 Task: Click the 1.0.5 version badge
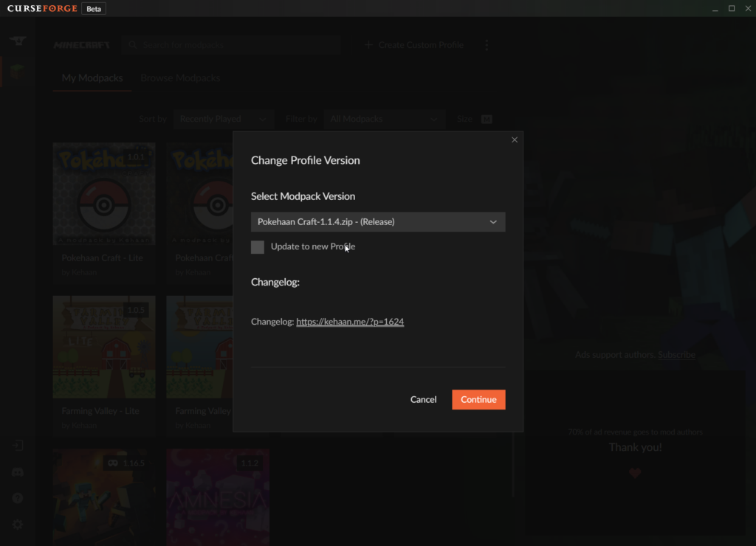point(136,310)
